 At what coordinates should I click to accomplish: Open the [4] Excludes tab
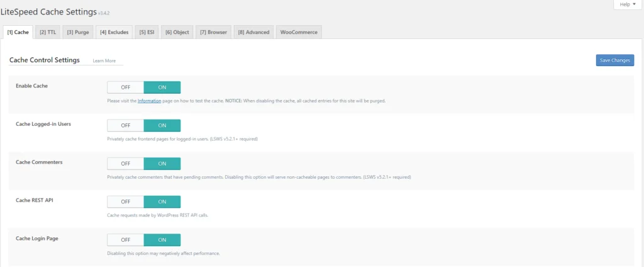click(x=114, y=32)
